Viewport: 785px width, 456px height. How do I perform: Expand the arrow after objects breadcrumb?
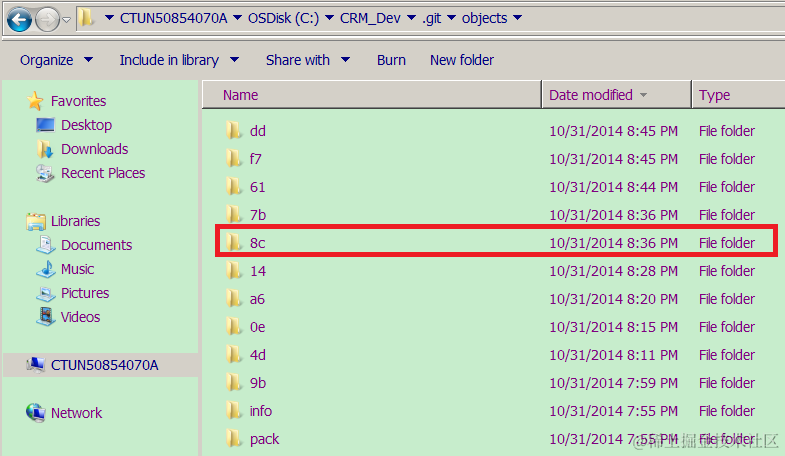coord(517,18)
